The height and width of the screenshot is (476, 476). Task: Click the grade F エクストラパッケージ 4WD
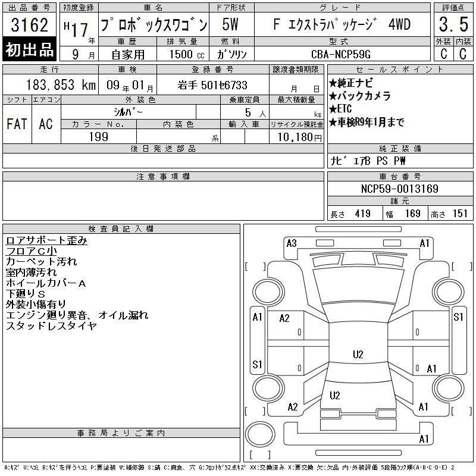coord(342,24)
